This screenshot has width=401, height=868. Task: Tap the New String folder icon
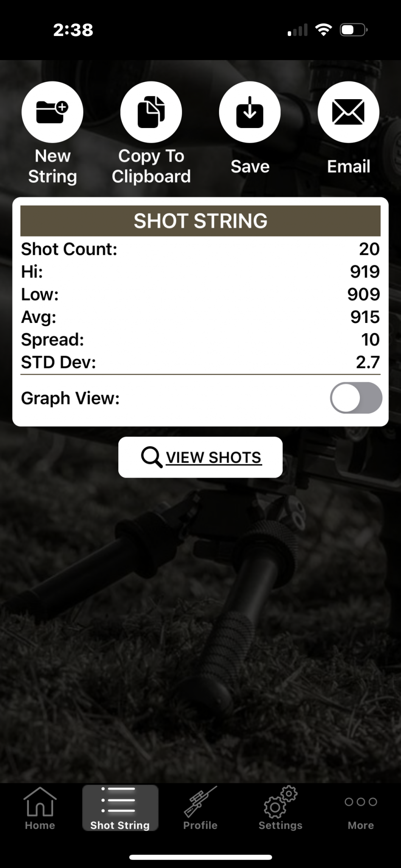tap(52, 112)
